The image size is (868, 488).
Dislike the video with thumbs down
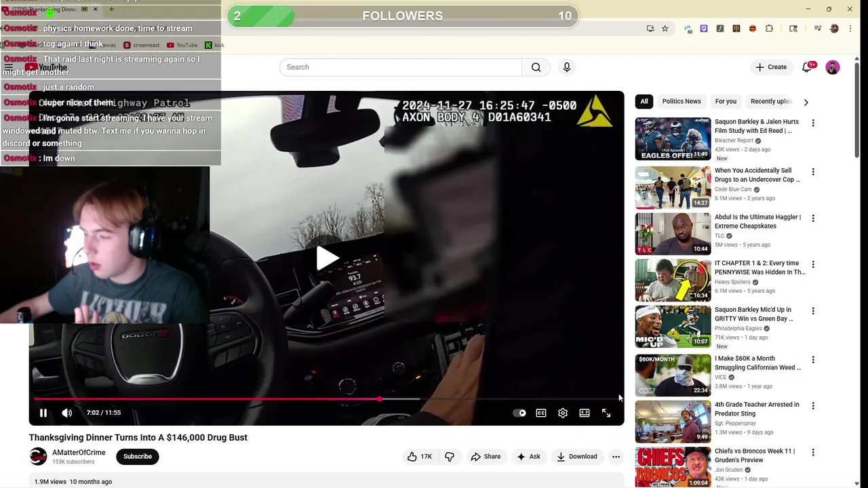[449, 457]
